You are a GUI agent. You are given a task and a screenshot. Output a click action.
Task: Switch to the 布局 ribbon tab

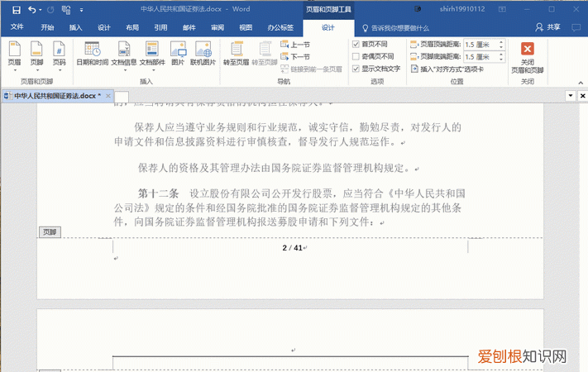132,27
